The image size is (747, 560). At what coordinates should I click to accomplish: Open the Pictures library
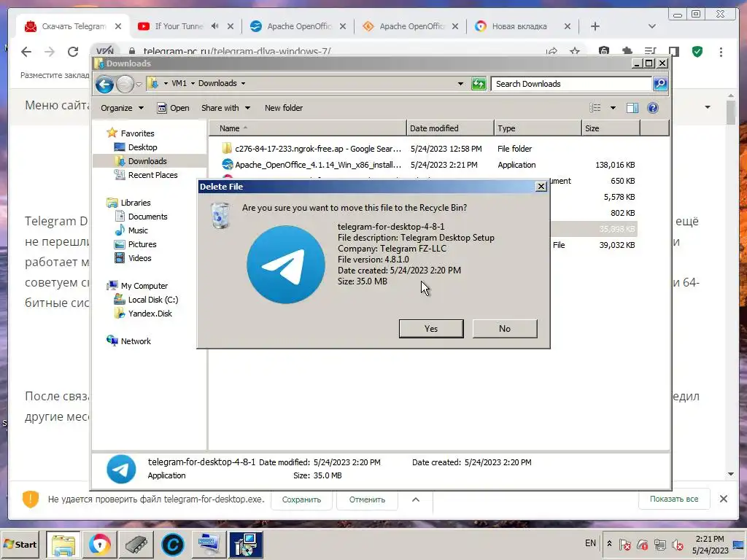142,244
